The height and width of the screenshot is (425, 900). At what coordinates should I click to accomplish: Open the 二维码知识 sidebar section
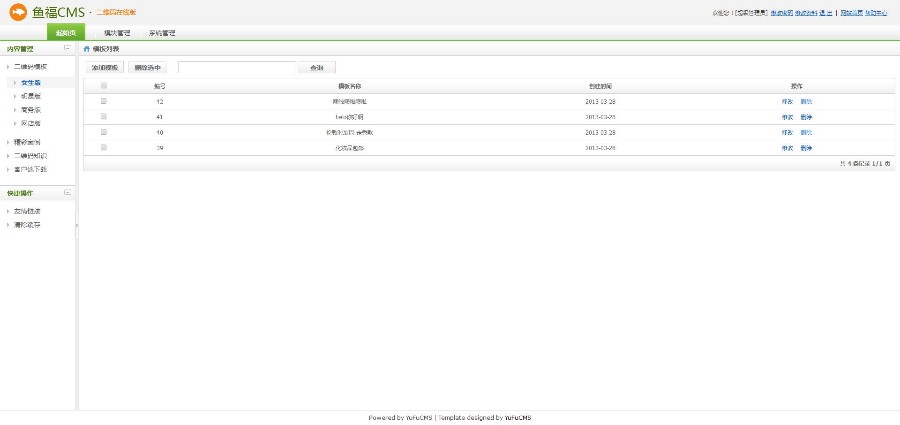pyautogui.click(x=30, y=156)
